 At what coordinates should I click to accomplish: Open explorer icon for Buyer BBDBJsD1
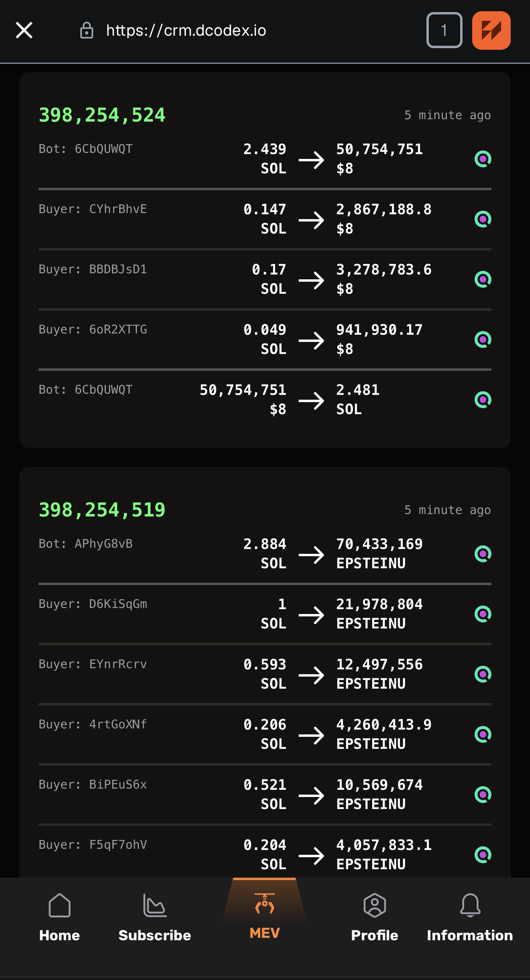[483, 279]
